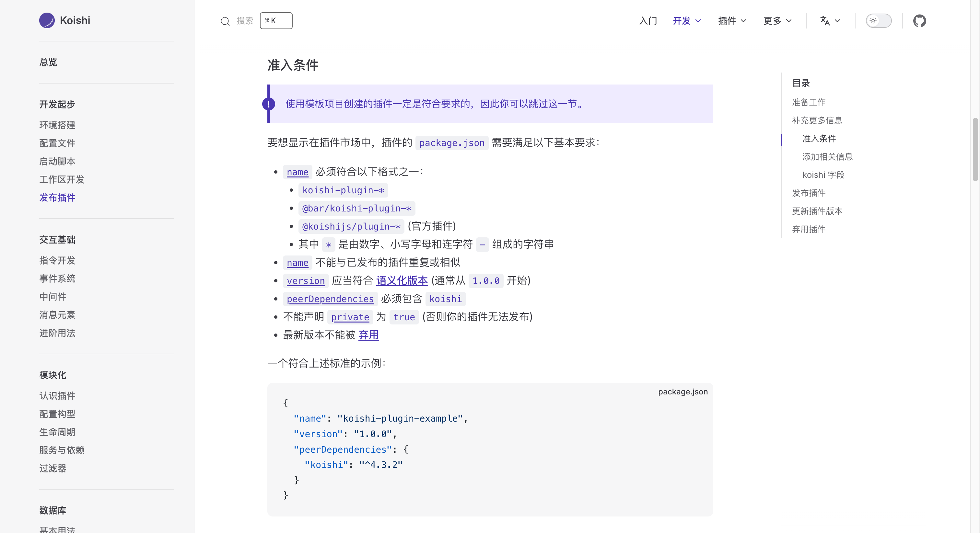
Task: Click the peerDependencies code link
Action: coord(330,299)
